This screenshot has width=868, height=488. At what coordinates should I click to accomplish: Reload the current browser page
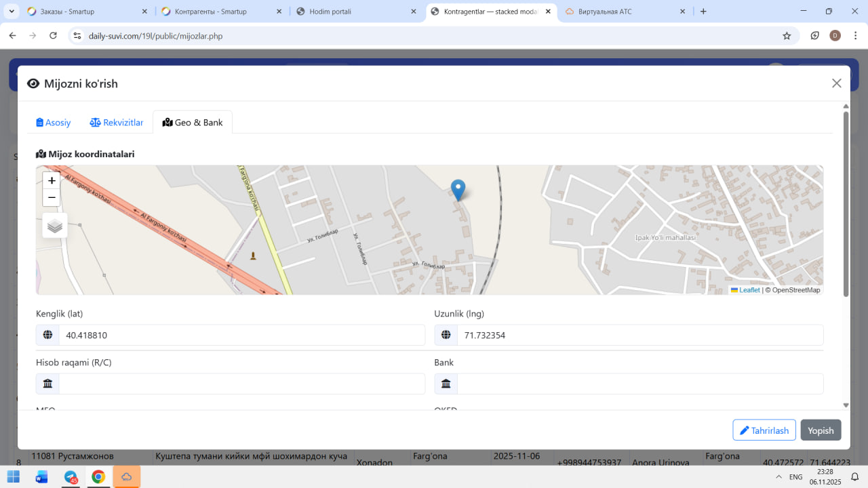pos(53,36)
